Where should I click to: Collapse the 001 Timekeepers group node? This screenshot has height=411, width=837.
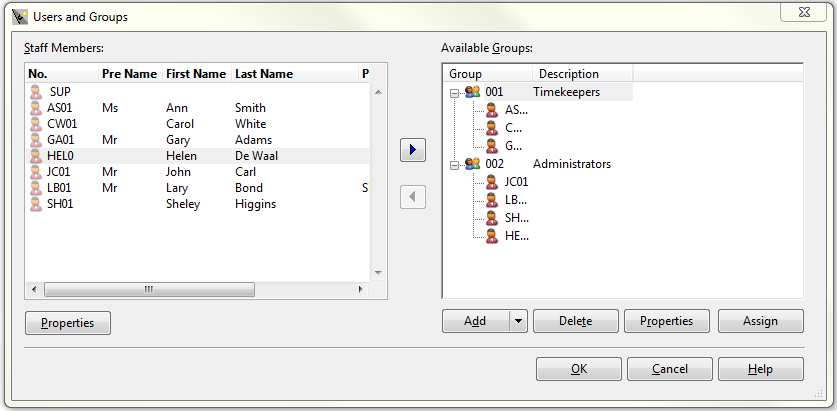pyautogui.click(x=455, y=92)
